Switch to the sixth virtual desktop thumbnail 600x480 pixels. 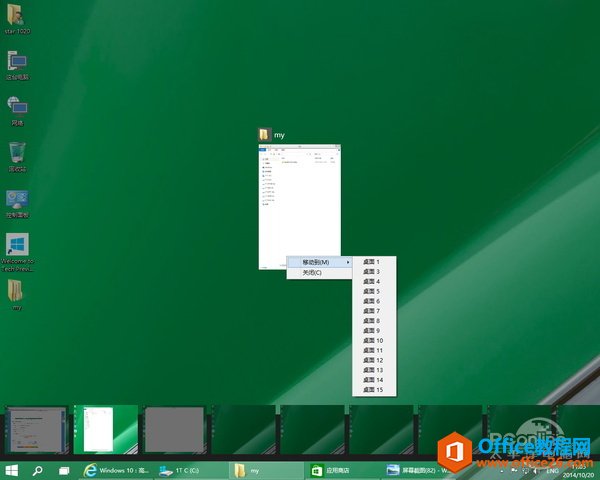[x=381, y=430]
